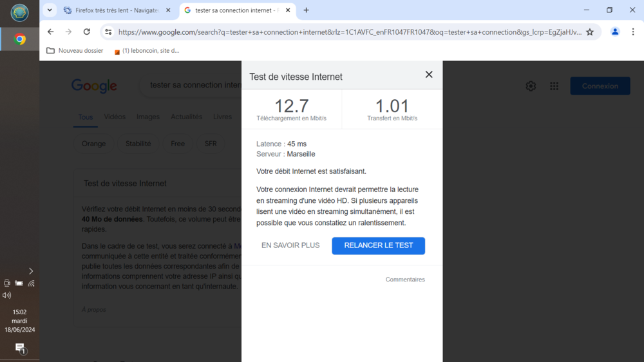Image resolution: width=644 pixels, height=362 pixels.
Task: Open Chrome three-dot menu
Action: [x=633, y=32]
